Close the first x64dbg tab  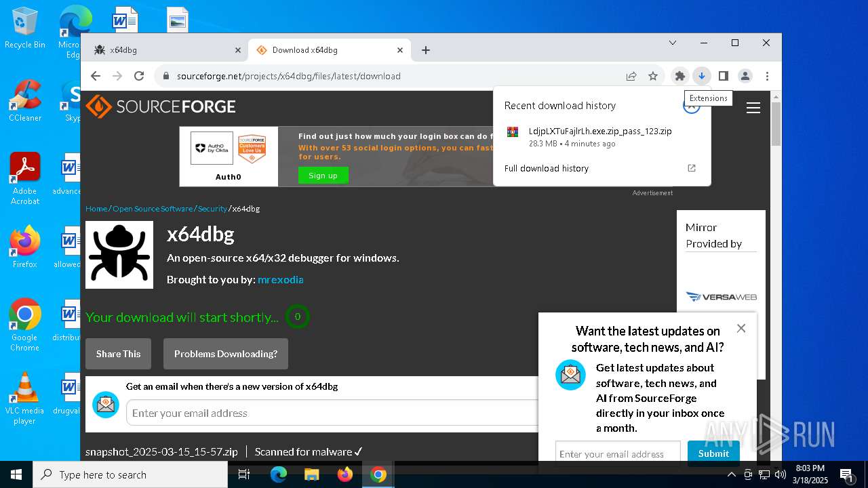[237, 50]
